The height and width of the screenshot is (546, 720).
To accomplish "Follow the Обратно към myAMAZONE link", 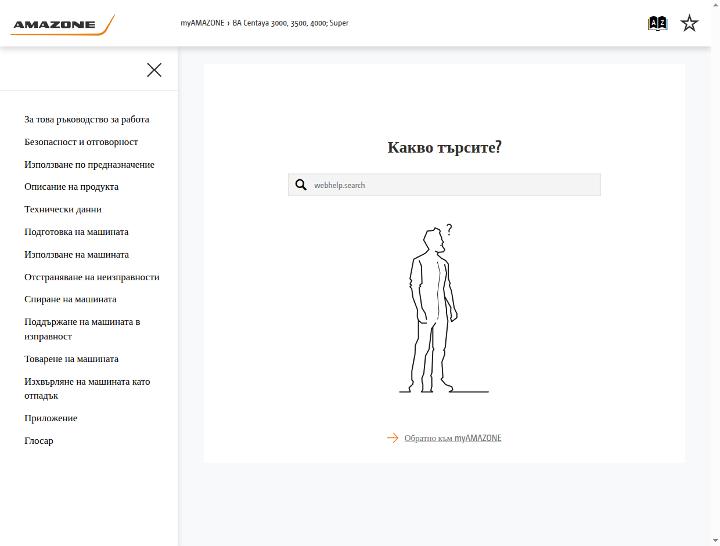I will click(453, 438).
